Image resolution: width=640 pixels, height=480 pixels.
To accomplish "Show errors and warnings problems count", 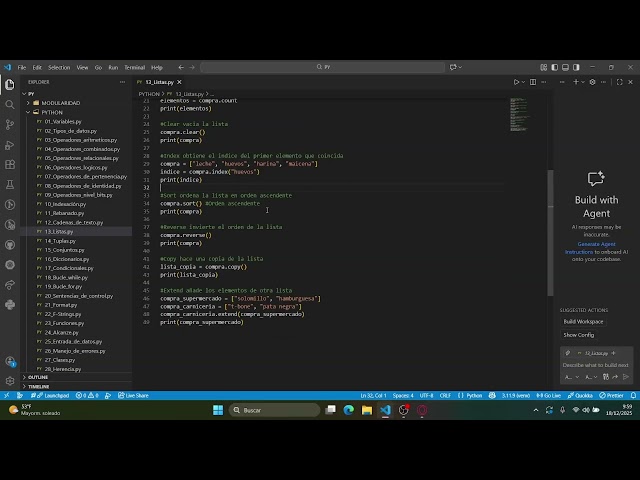I will pyautogui.click(x=87, y=396).
